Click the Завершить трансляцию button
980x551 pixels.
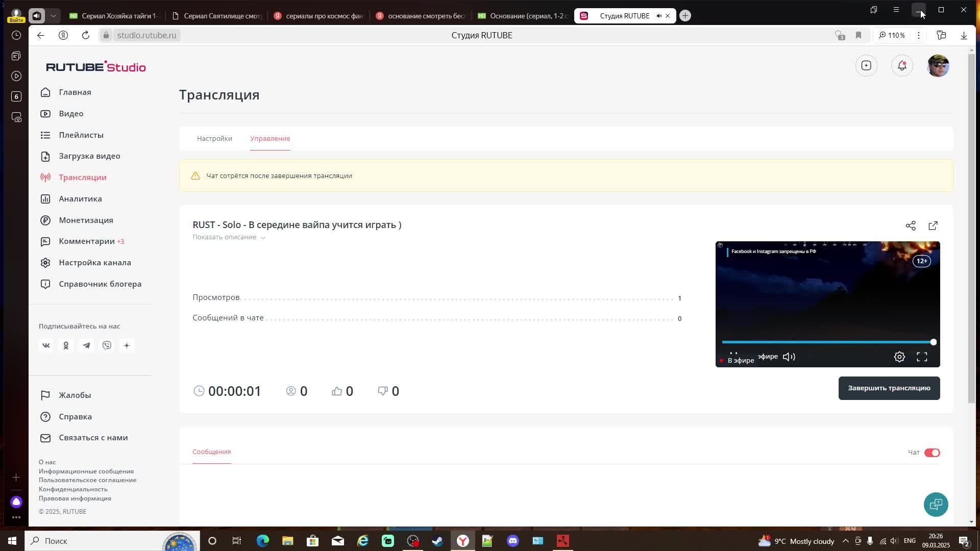[x=889, y=388]
